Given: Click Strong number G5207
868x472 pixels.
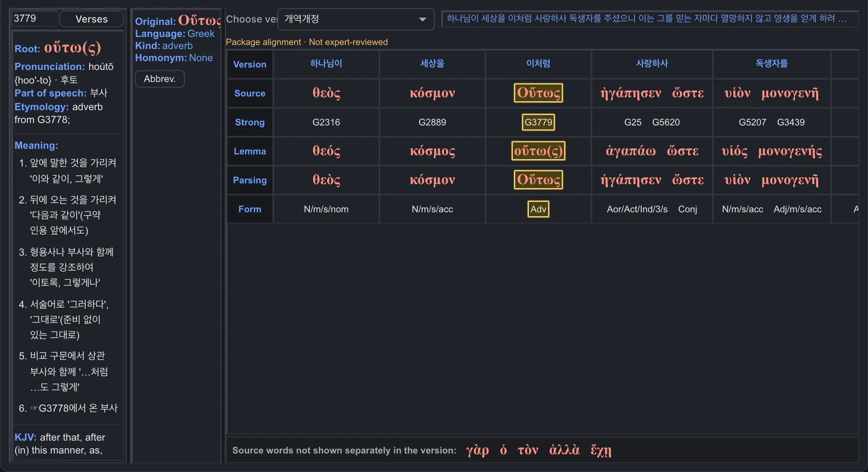Looking at the screenshot, I should [x=753, y=122].
